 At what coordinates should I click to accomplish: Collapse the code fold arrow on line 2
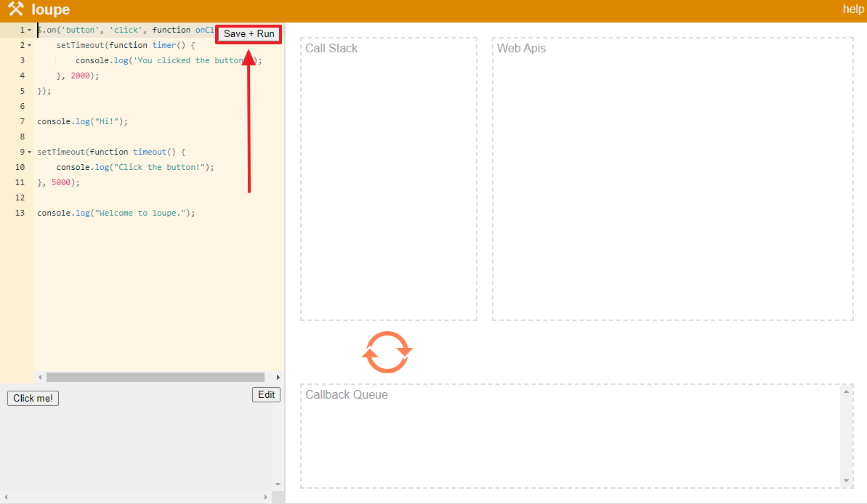click(29, 45)
